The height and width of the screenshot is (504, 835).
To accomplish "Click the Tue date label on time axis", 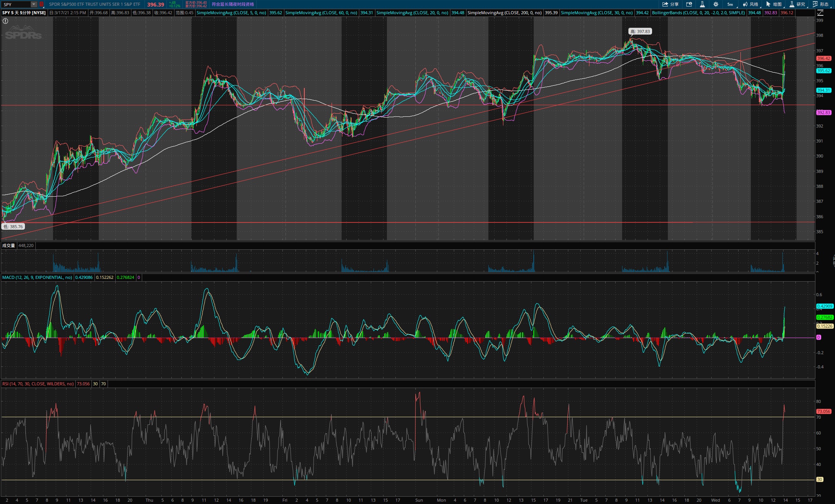I will pos(584,500).
